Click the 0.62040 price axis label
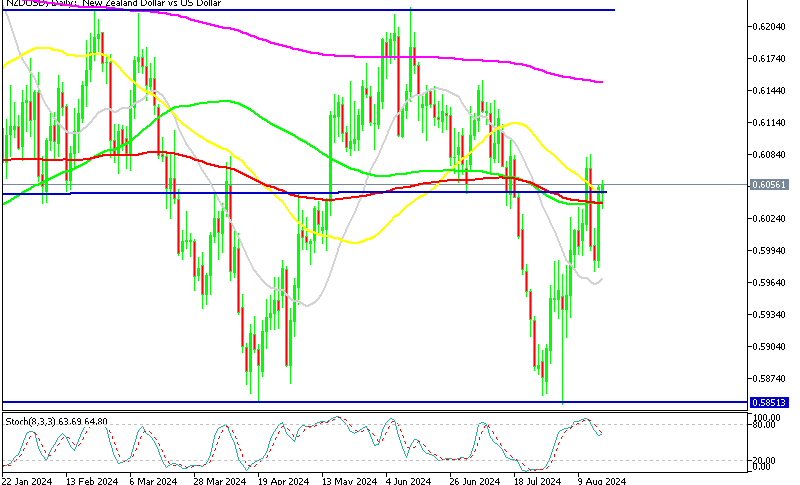Image resolution: width=800 pixels, height=485 pixels. coord(770,27)
